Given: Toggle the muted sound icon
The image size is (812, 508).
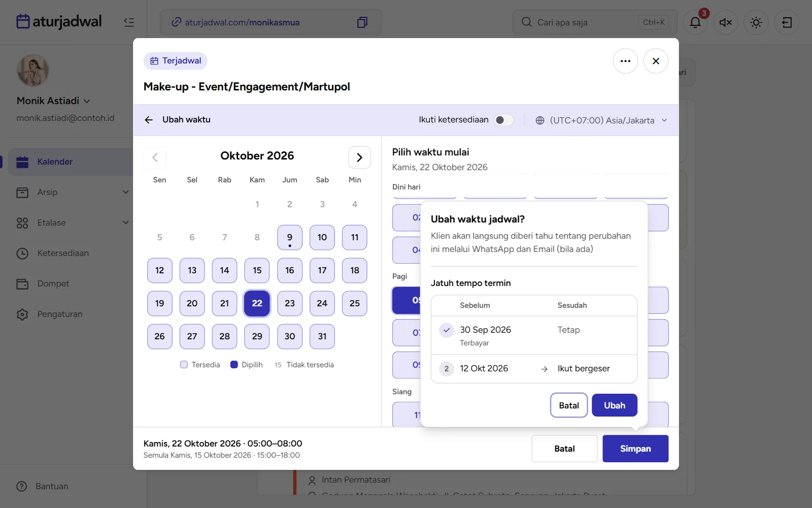Looking at the screenshot, I should [726, 22].
